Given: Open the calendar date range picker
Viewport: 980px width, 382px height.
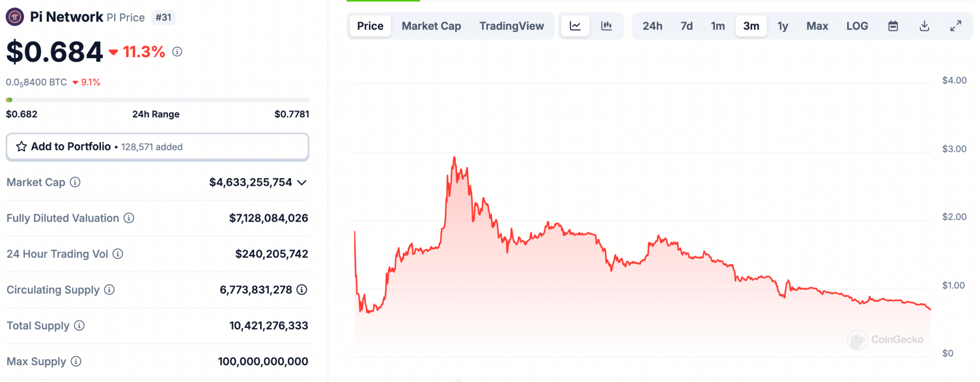Looking at the screenshot, I should 893,26.
